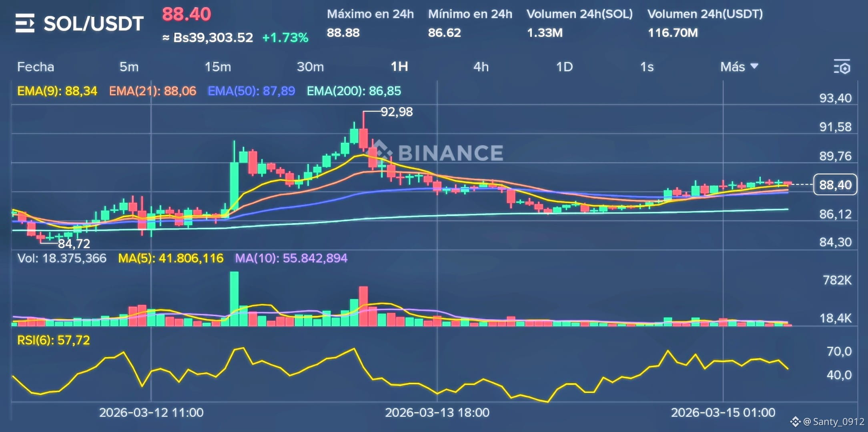The image size is (868, 432).
Task: Click the 2026-03-12 11:00 time label
Action: pos(151,412)
